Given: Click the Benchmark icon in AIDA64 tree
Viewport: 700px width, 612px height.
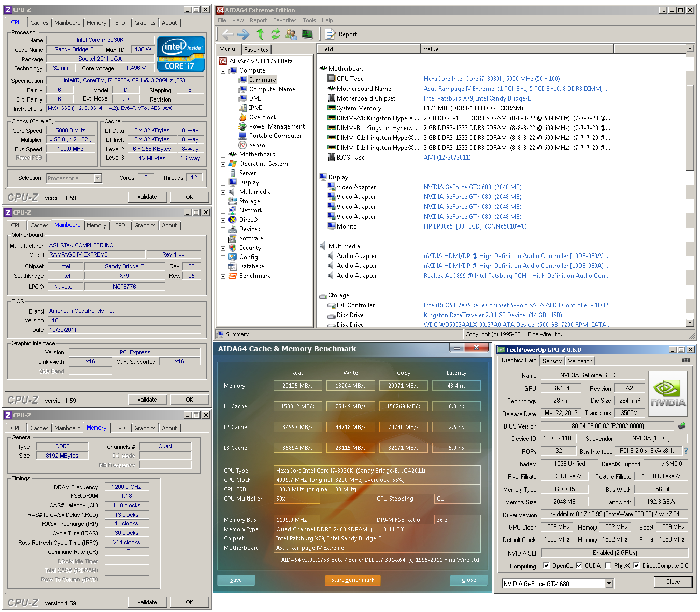Looking at the screenshot, I should click(x=233, y=276).
